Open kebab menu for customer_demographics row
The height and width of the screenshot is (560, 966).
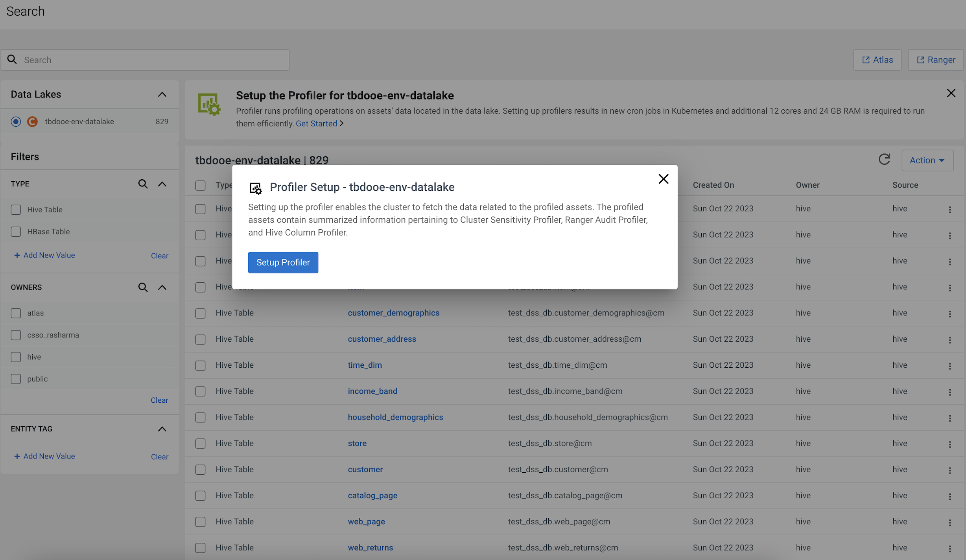949,313
